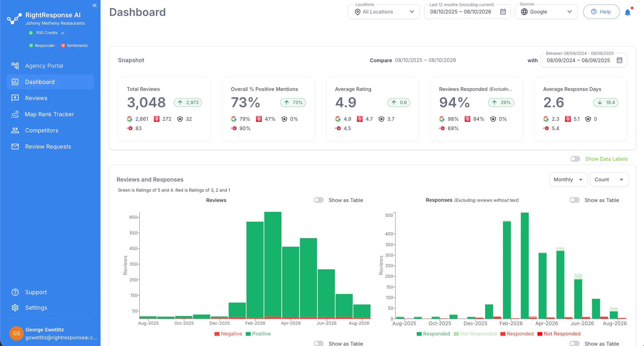Click the Not Responded light green swatch

pyautogui.click(x=456, y=334)
